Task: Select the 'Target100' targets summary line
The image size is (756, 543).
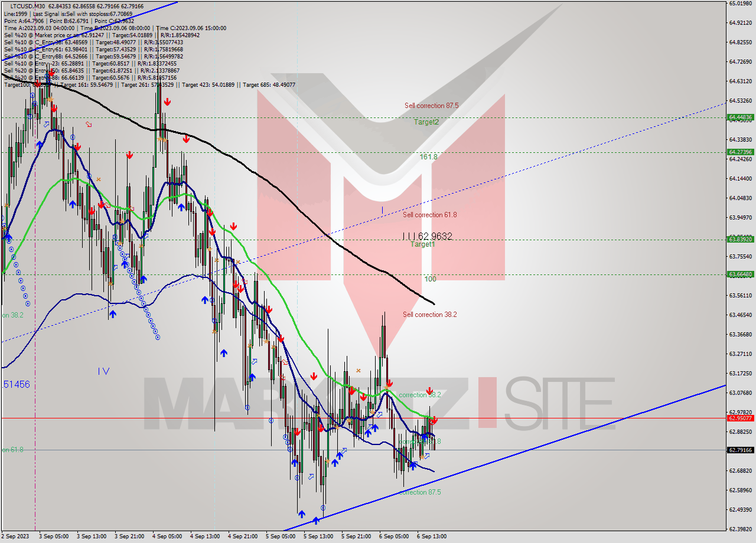Action: 149,84
